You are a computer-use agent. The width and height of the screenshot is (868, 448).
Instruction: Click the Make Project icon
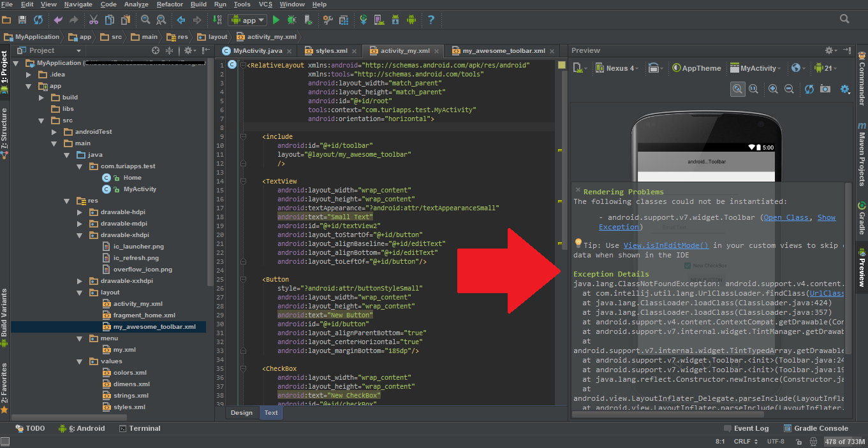219,20
